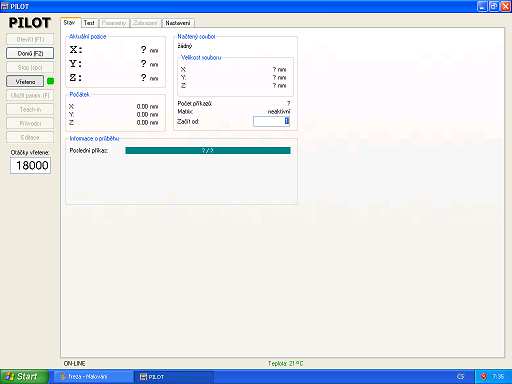Click the CS language indicator in taskbar
Image resolution: width=512 pixels, height=384 pixels.
460,377
